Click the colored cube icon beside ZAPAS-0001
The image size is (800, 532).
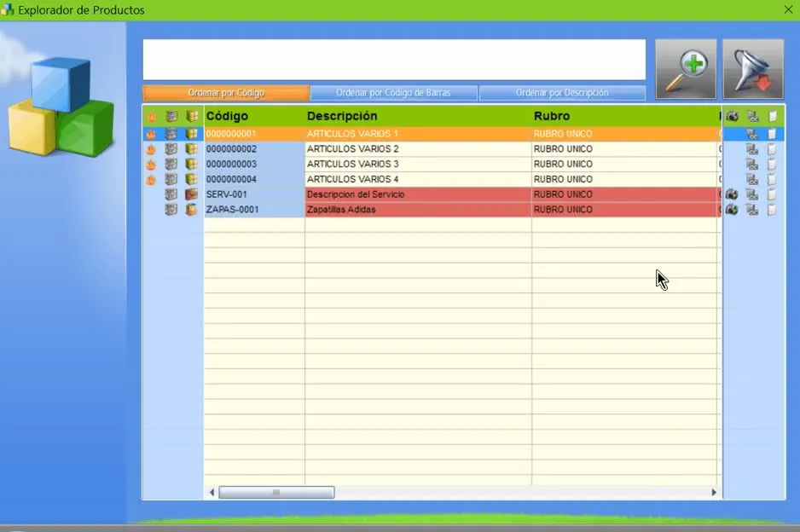pos(191,210)
